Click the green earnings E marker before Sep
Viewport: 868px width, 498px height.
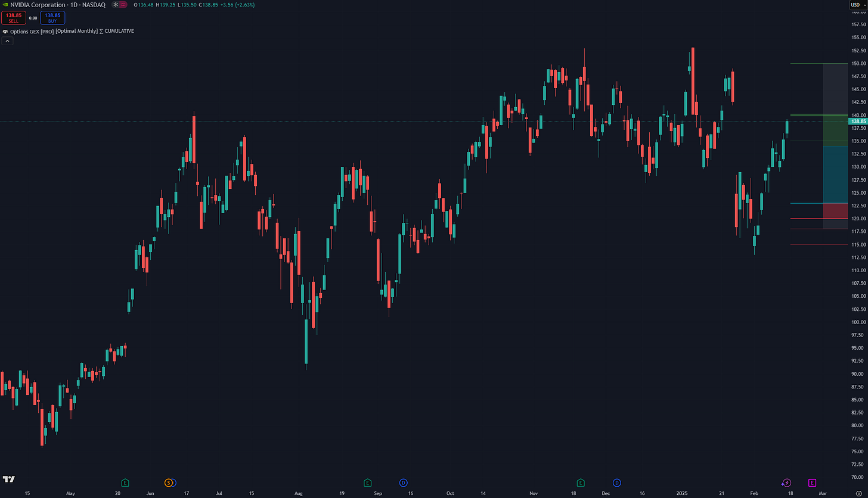[x=367, y=483]
